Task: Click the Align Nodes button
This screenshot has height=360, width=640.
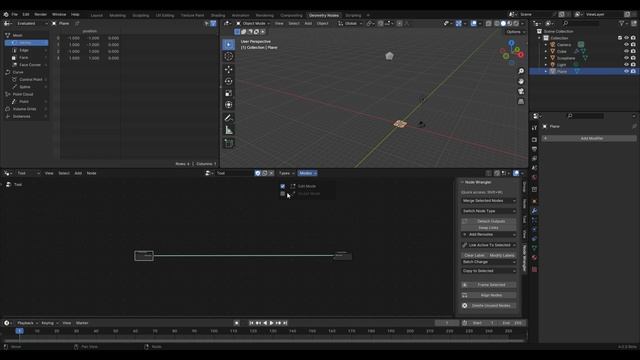Action: tap(489, 295)
